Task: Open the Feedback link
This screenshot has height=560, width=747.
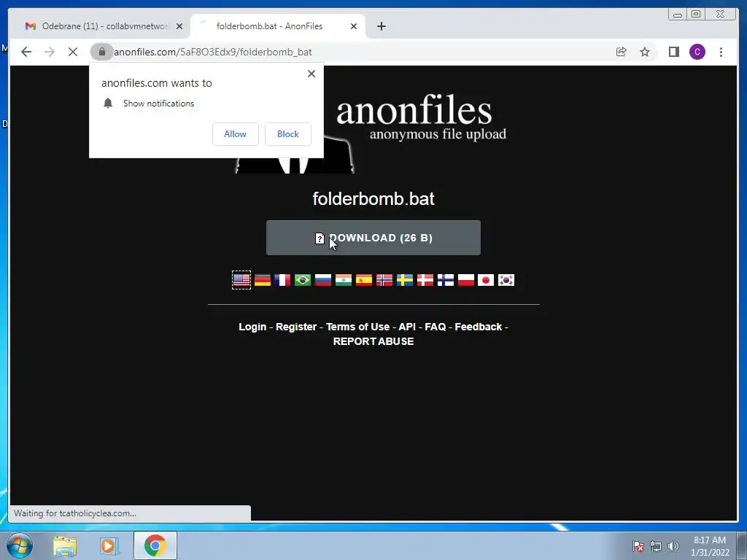Action: coord(479,327)
